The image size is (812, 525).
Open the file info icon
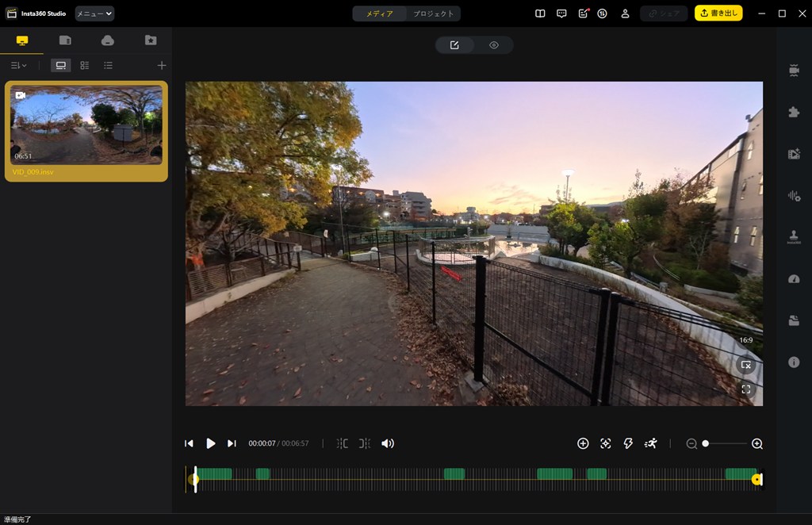794,362
